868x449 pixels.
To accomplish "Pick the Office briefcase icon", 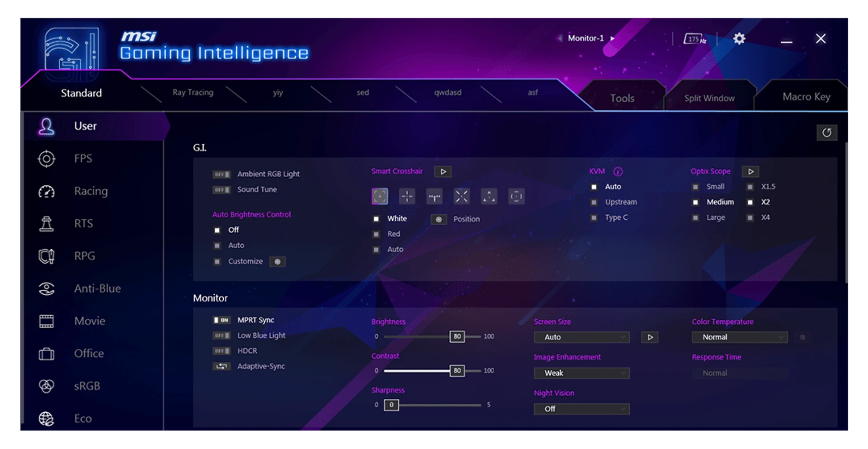I will click(x=46, y=354).
